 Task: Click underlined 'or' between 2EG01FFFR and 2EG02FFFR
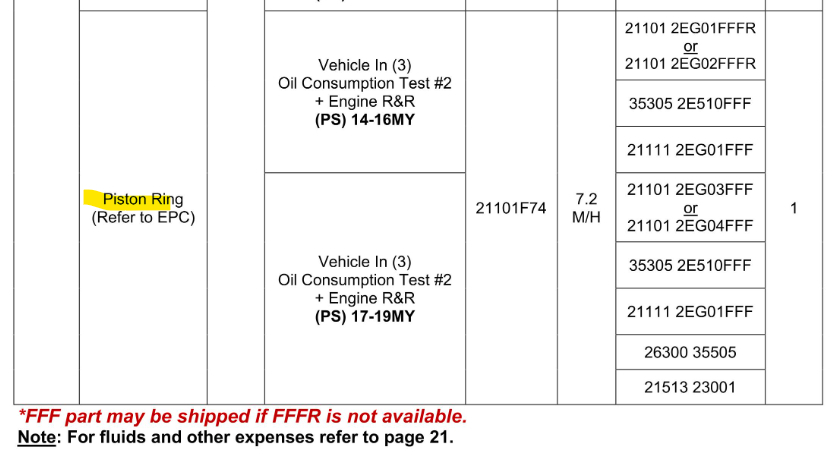click(x=690, y=46)
